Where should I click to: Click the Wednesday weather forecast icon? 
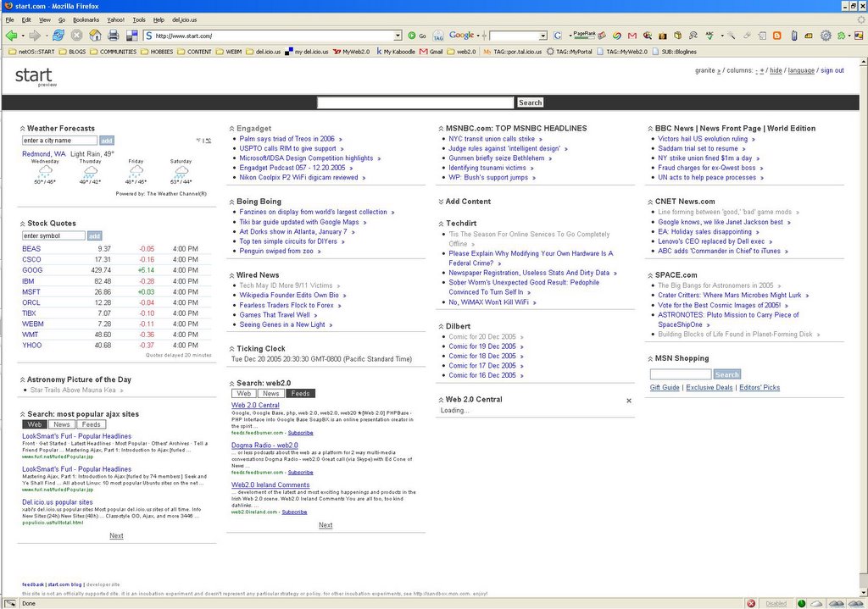(45, 171)
